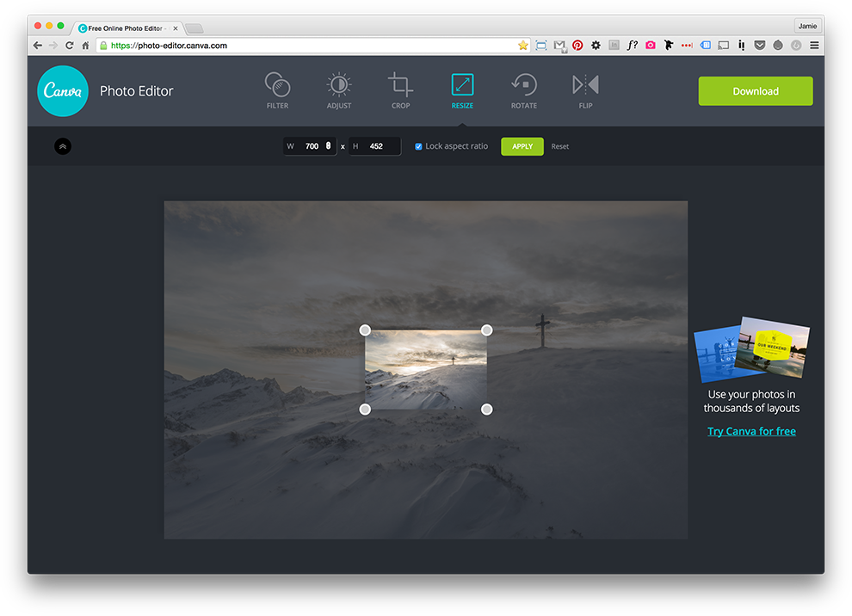Select the Resize tool
The width and height of the screenshot is (852, 616).
pos(462,89)
